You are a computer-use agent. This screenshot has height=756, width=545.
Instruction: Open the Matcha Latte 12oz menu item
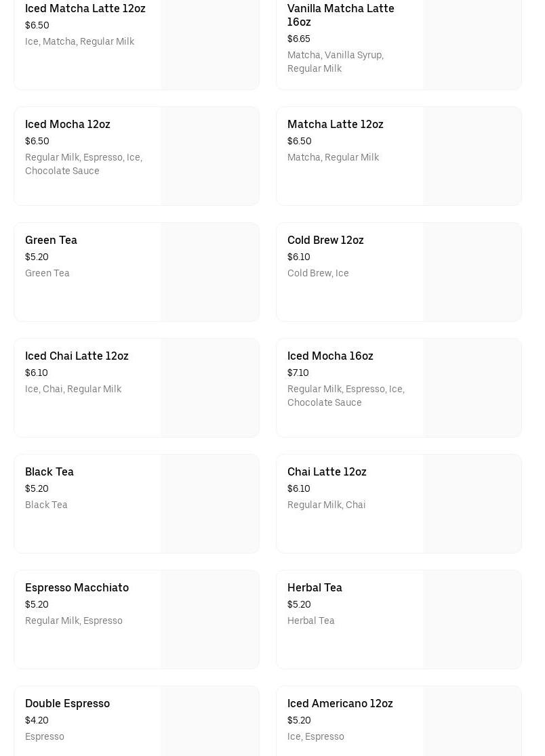336,125
